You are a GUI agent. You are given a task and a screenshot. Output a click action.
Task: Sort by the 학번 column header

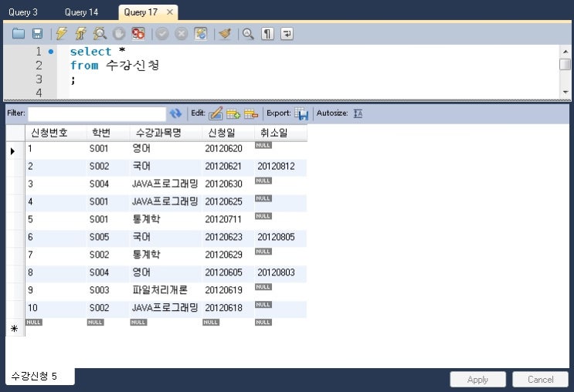107,133
